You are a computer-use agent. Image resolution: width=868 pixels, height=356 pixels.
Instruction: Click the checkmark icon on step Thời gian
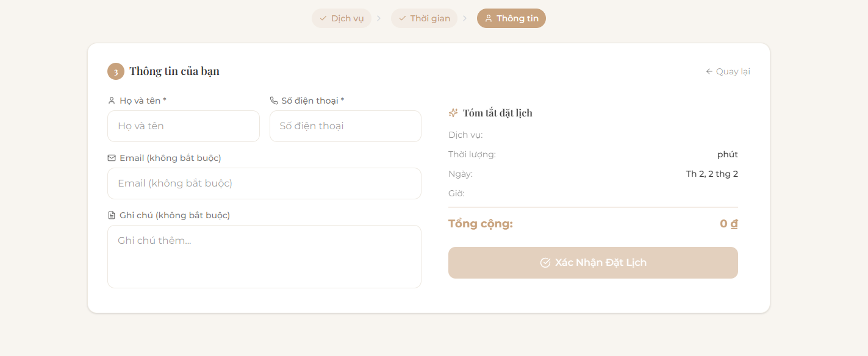(401, 18)
